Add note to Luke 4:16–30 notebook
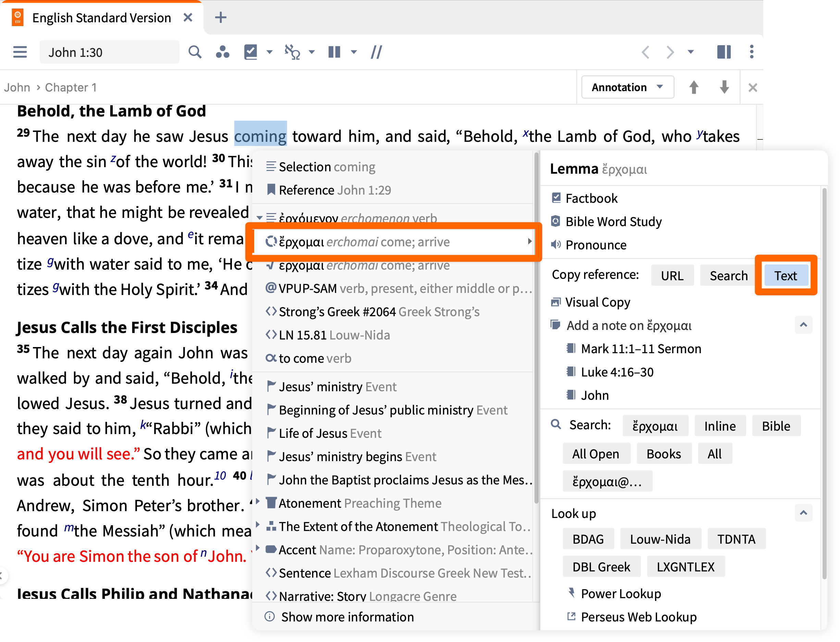The height and width of the screenshot is (642, 840). point(610,372)
